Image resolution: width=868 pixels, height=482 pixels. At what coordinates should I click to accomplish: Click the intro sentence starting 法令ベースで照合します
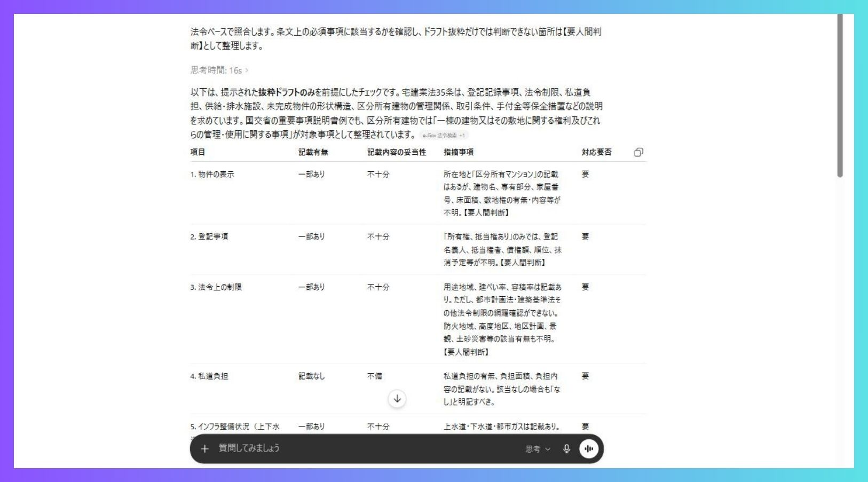[x=396, y=38]
